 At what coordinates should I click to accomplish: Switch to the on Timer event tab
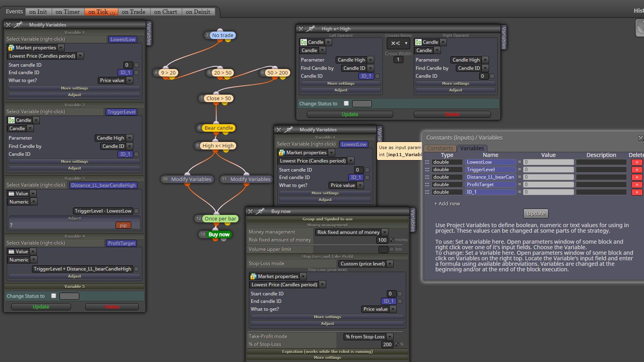point(67,12)
